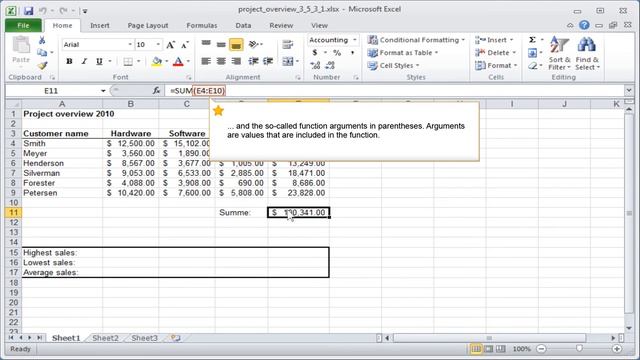Open the AutoSum sigma function
640x360 pixels.
[532, 40]
